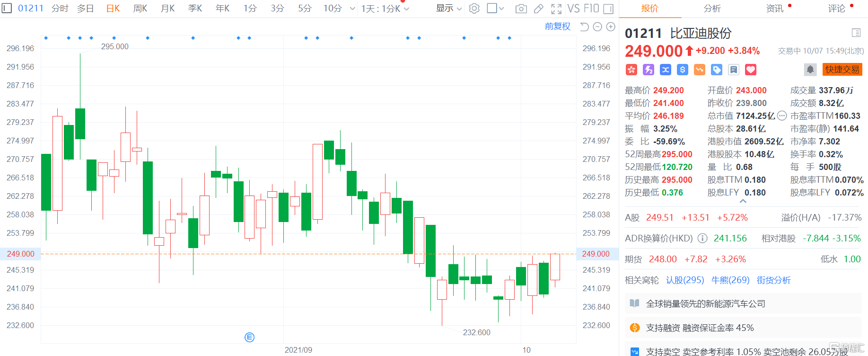Click the light blue price tag badge
The width and height of the screenshot is (868, 356).
(717, 70)
